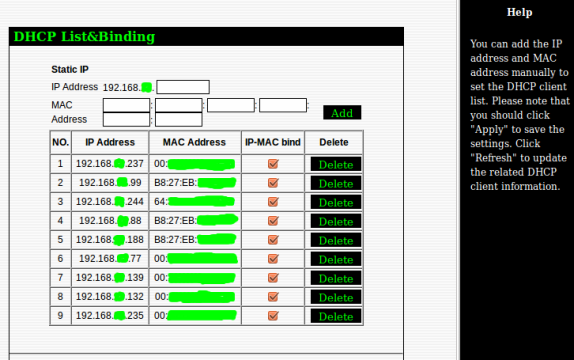The width and height of the screenshot is (574, 360).
Task: Click the IP address cell ending .237
Action: [x=110, y=164]
